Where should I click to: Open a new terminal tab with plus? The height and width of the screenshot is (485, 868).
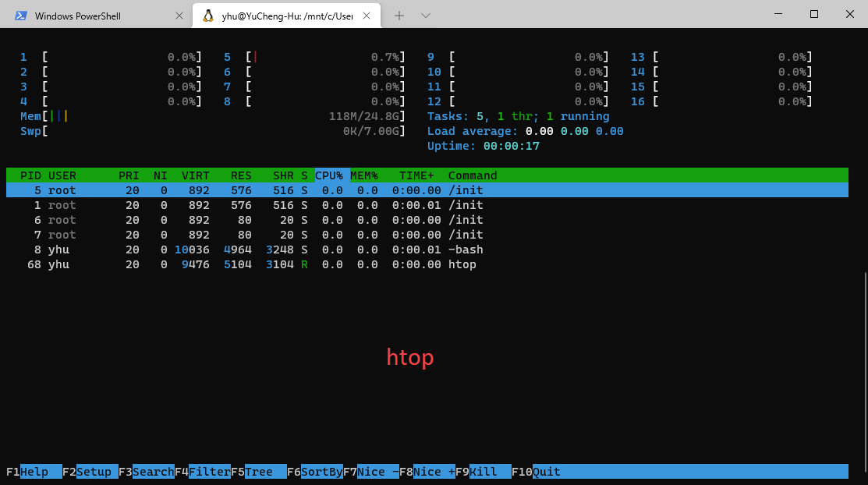tap(399, 16)
